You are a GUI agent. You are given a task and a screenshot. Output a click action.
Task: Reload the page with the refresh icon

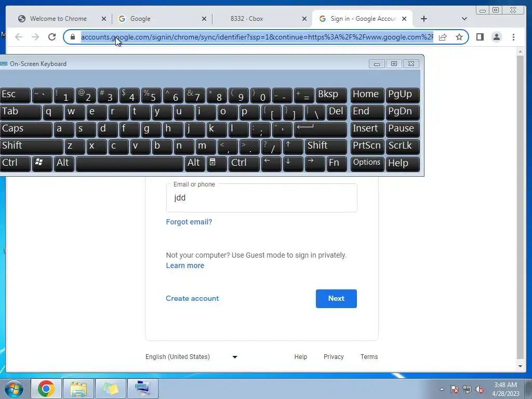52,37
